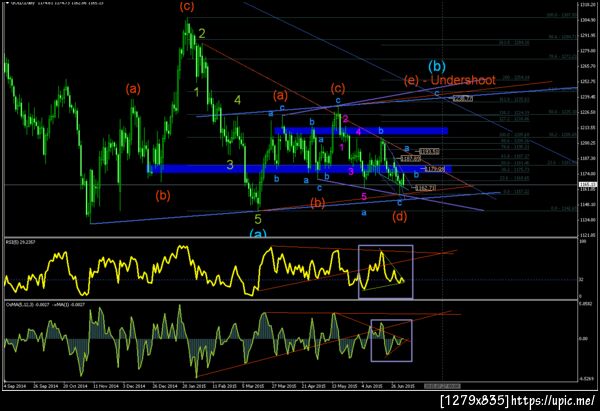Click the green wave label 5
600x411 pixels.
(x=258, y=219)
